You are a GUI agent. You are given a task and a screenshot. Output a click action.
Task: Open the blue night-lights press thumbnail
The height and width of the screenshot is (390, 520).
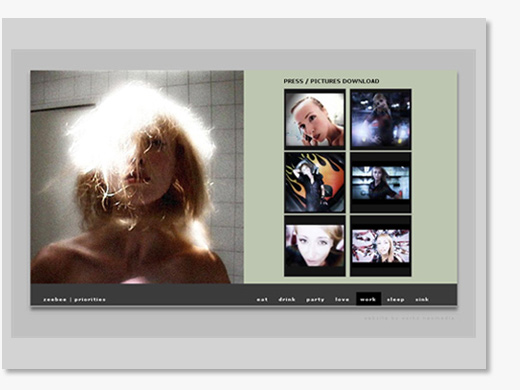[x=381, y=119]
